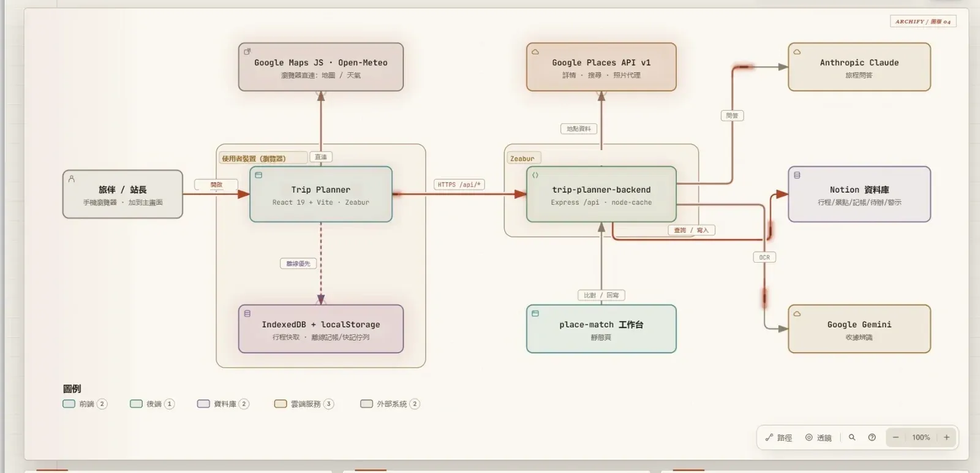Image resolution: width=980 pixels, height=473 pixels.
Task: Activate the 路徑 path mode button
Action: point(778,437)
